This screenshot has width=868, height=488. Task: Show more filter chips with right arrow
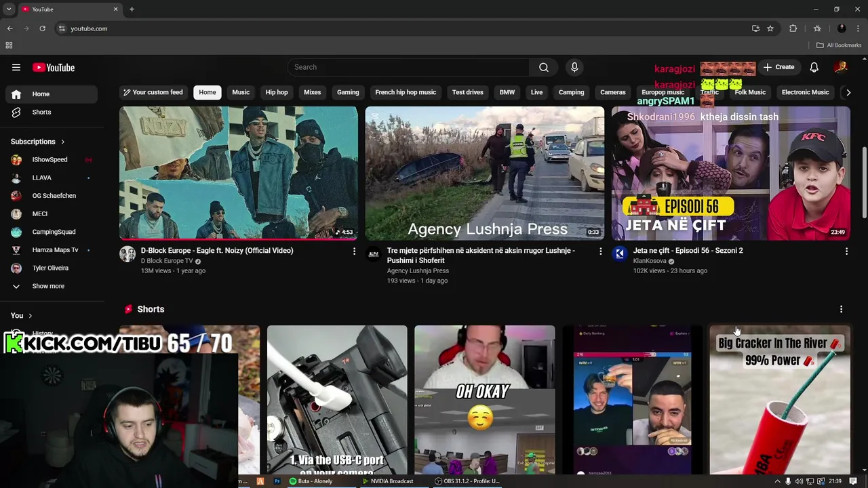pos(848,92)
